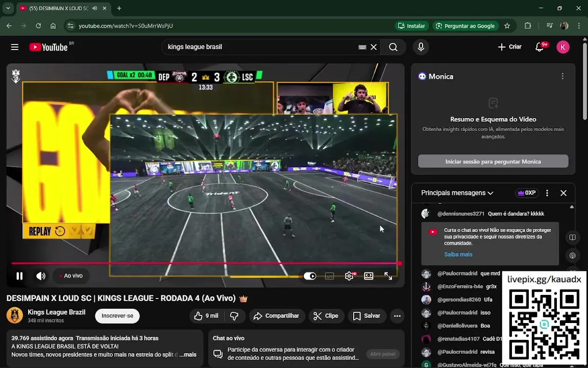The height and width of the screenshot is (368, 588).
Task: Select the DESIMPAIN X LOUD SC tab
Action: click(59, 8)
